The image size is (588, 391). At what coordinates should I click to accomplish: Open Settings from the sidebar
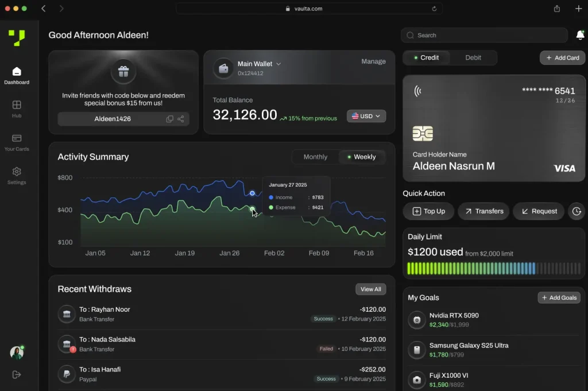[x=17, y=175]
